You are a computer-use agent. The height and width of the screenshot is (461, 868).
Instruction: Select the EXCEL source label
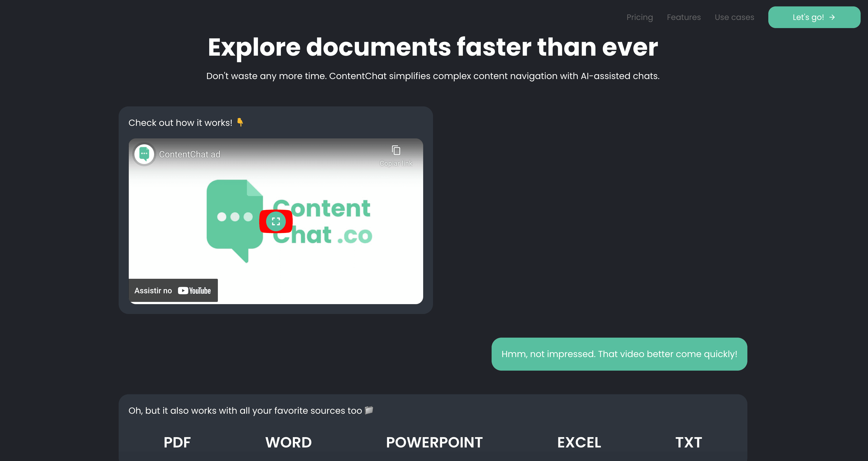click(x=579, y=443)
